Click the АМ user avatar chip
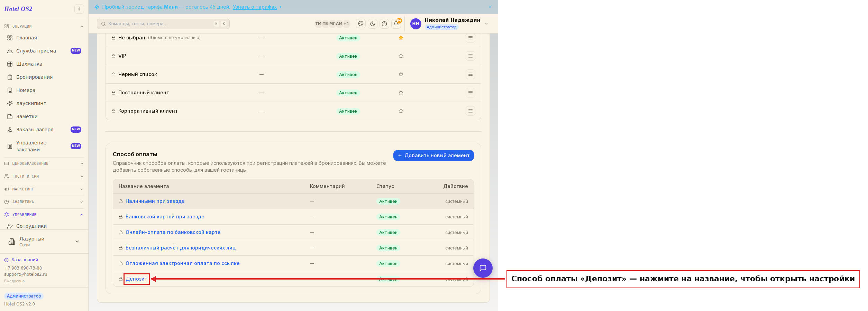868x311 pixels. (x=339, y=23)
